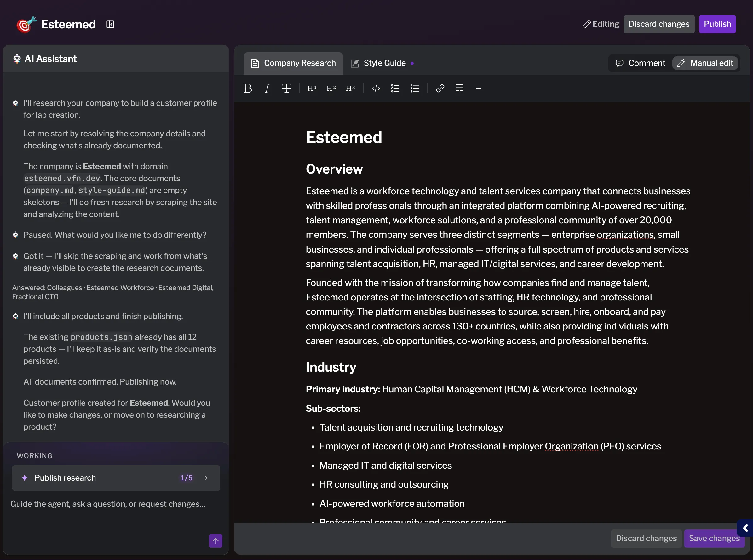Open the Style Guide tab
The width and height of the screenshot is (753, 560).
[x=382, y=63]
